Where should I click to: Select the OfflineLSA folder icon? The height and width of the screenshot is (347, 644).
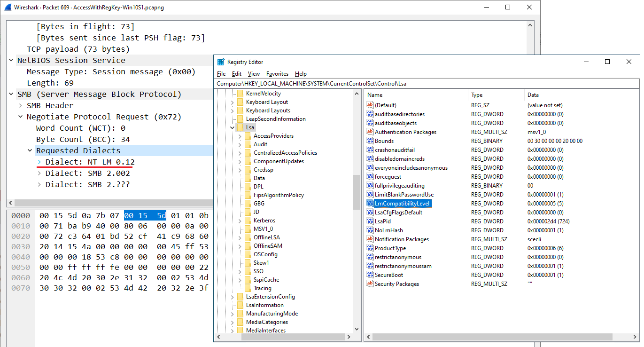pyautogui.click(x=247, y=237)
